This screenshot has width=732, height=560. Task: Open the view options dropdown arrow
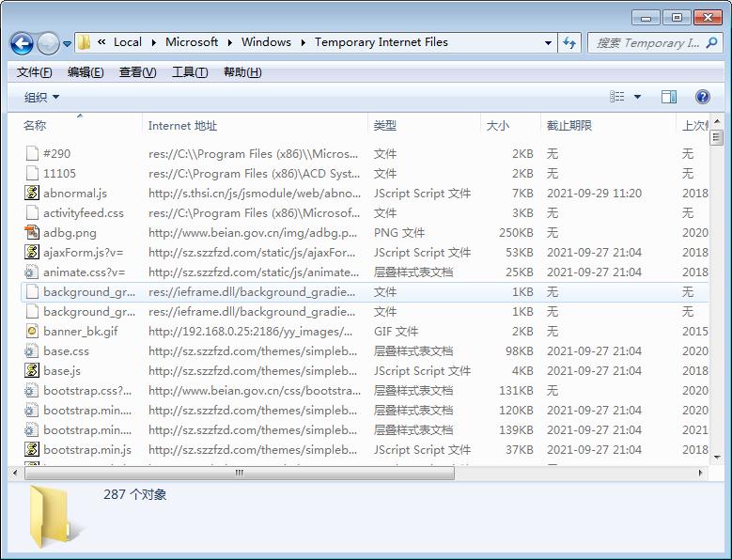pos(637,97)
